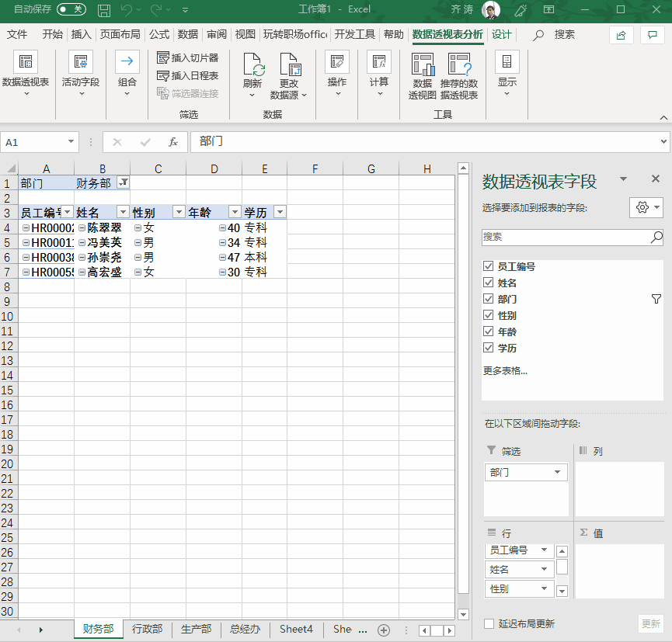The width and height of the screenshot is (672, 642).
Task: Uncheck the 部门 field checkbox
Action: click(x=488, y=299)
